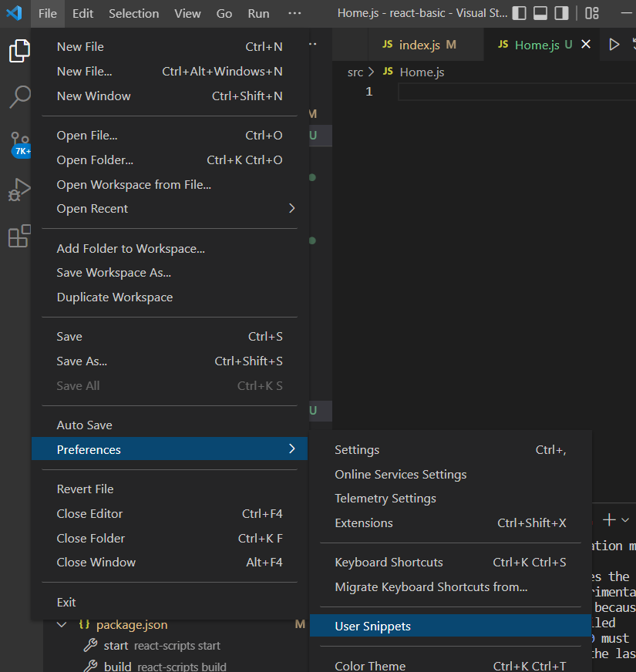Image resolution: width=636 pixels, height=672 pixels.
Task: Choose New File... with Ctrl+Alt+Windows+N
Action: click(x=170, y=71)
